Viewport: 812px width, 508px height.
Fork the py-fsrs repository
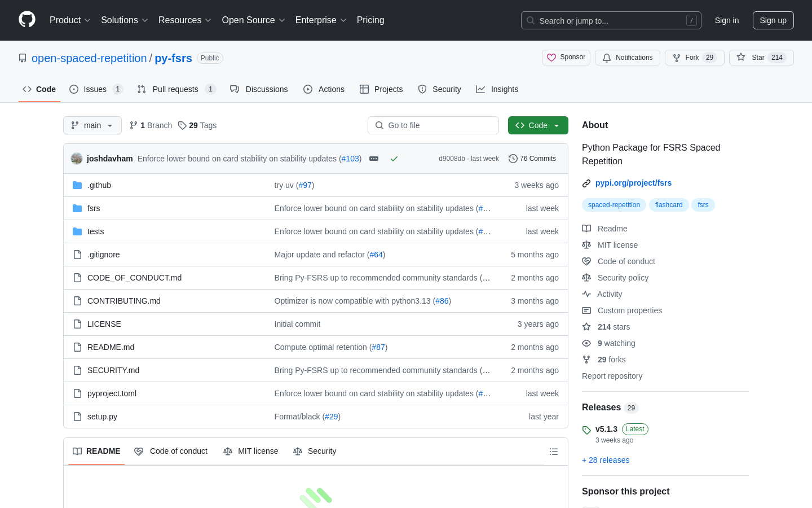[x=694, y=58]
